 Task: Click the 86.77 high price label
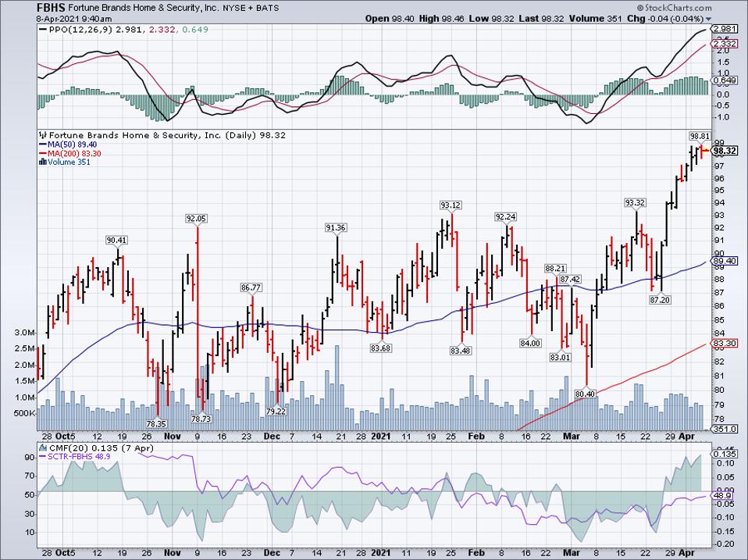pyautogui.click(x=251, y=287)
